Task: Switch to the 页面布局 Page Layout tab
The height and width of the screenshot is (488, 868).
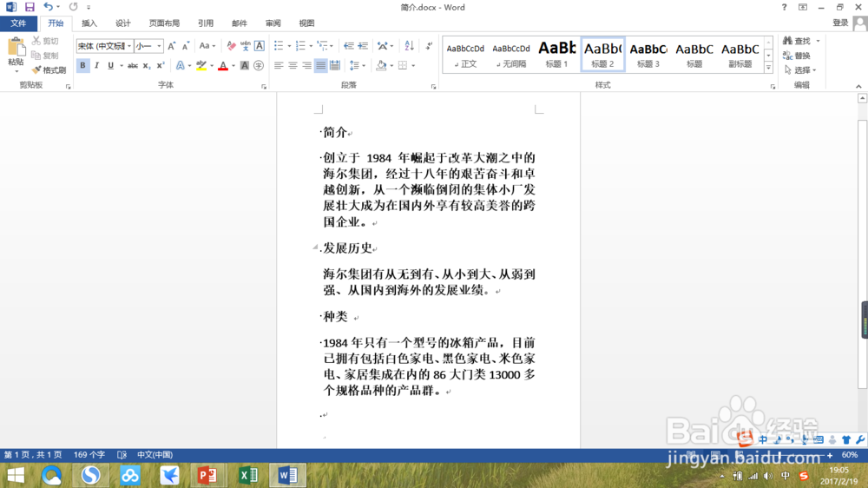Action: 164,23
